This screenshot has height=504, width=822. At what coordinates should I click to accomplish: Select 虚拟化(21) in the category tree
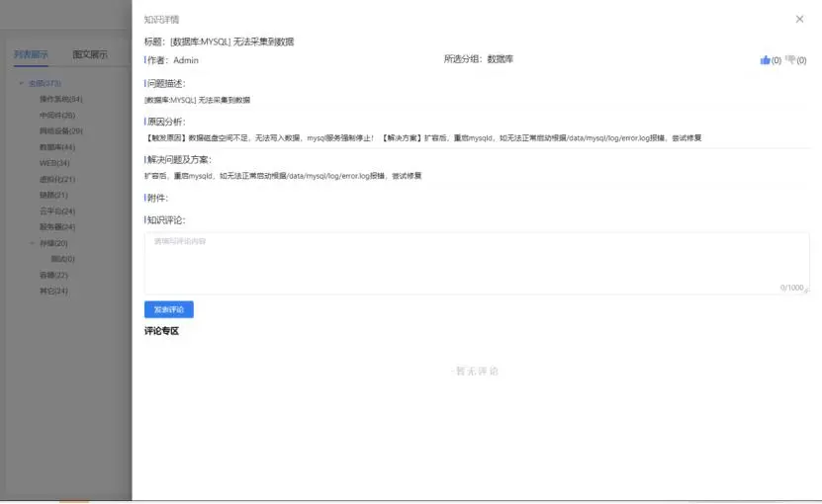point(57,179)
